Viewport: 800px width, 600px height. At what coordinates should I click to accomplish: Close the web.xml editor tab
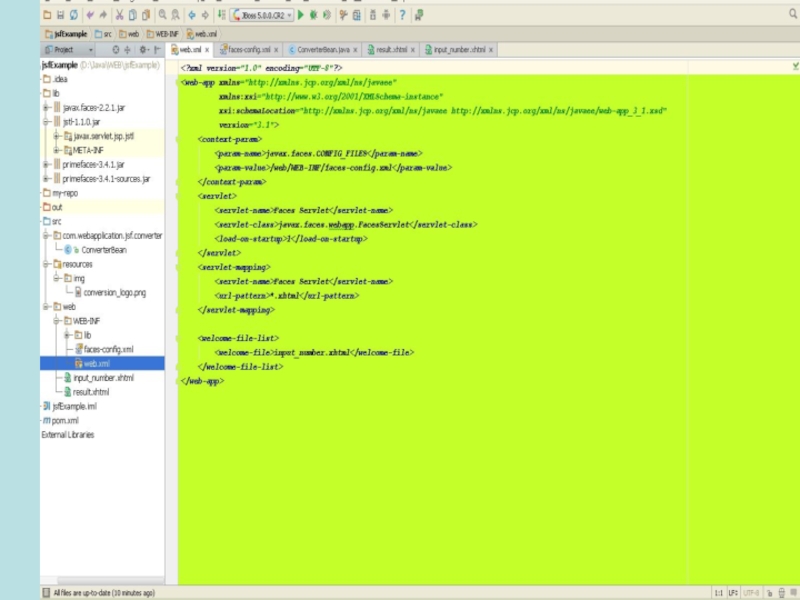207,49
